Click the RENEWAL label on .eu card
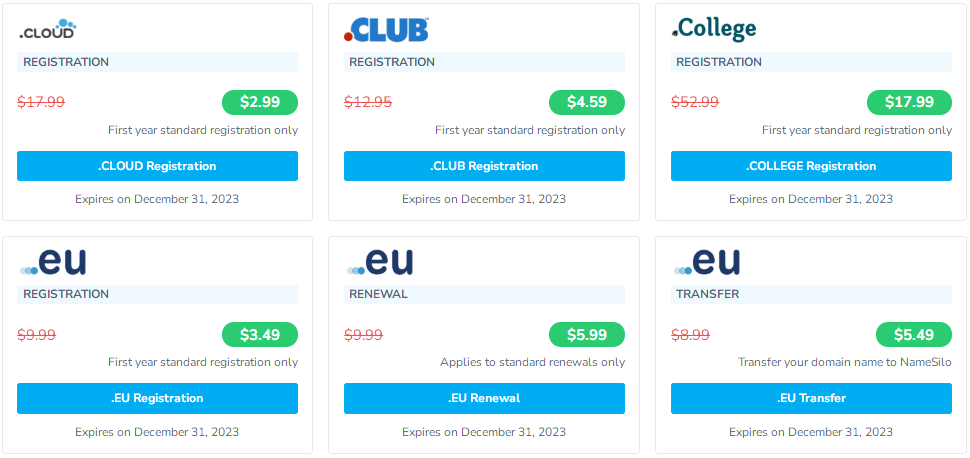 (378, 294)
